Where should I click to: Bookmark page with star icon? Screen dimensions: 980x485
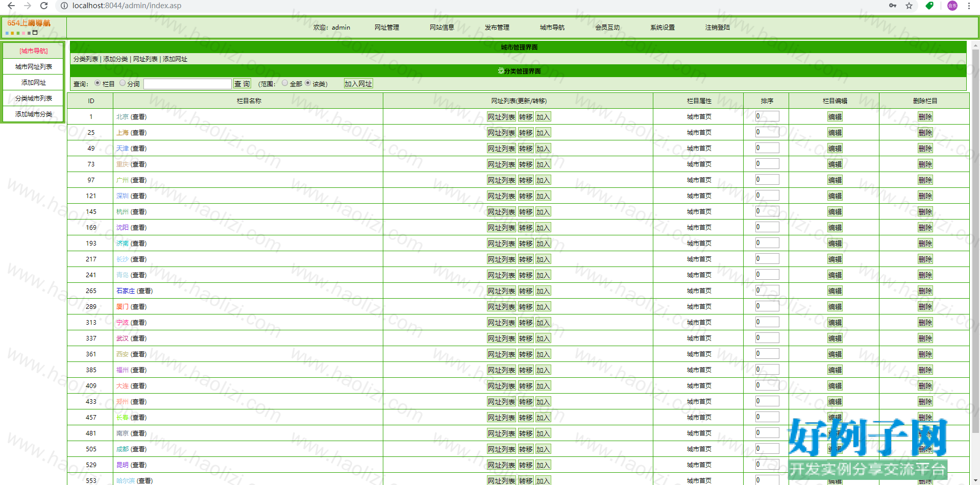909,6
